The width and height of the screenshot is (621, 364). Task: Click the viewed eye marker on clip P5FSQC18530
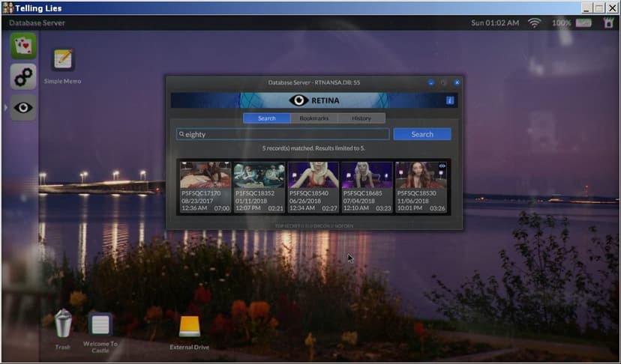pos(442,166)
